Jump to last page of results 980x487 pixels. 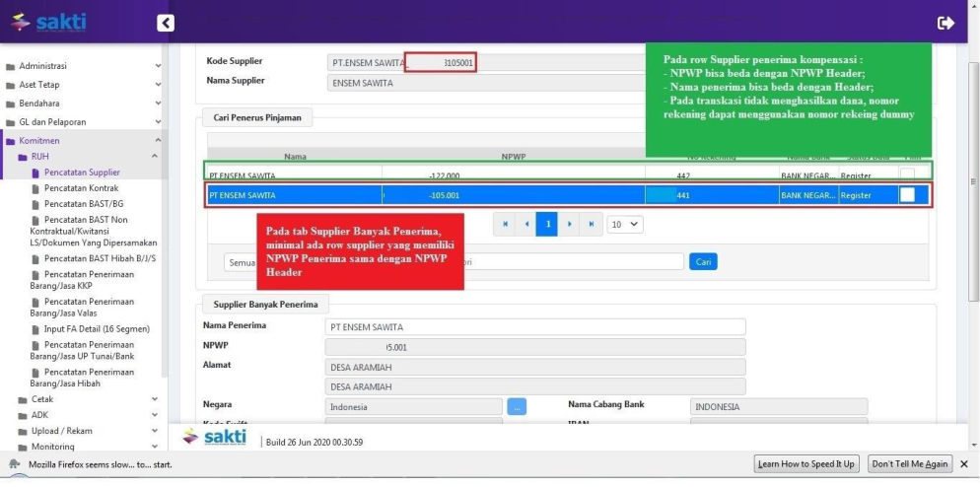[x=590, y=224]
